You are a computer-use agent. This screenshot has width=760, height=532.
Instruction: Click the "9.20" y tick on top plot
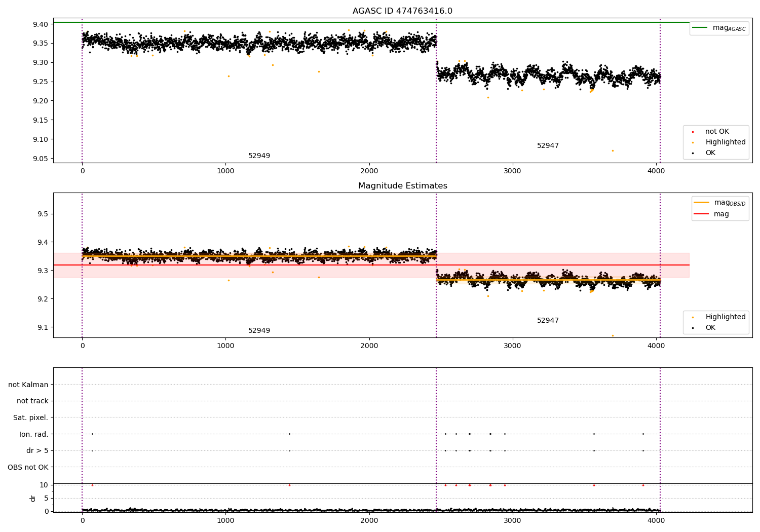(x=41, y=101)
